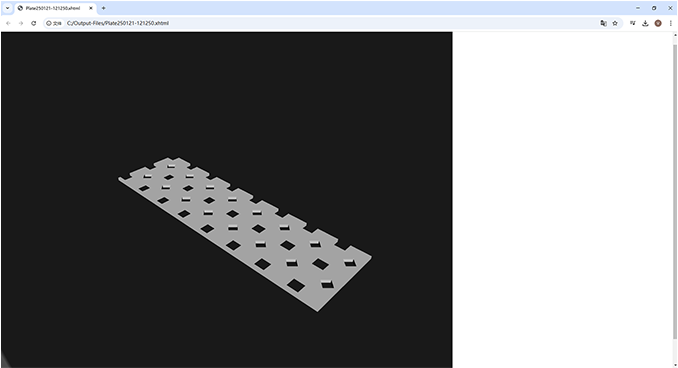Screen dimensions: 678x368
Task: Go back to the previous page
Action: pyautogui.click(x=8, y=23)
